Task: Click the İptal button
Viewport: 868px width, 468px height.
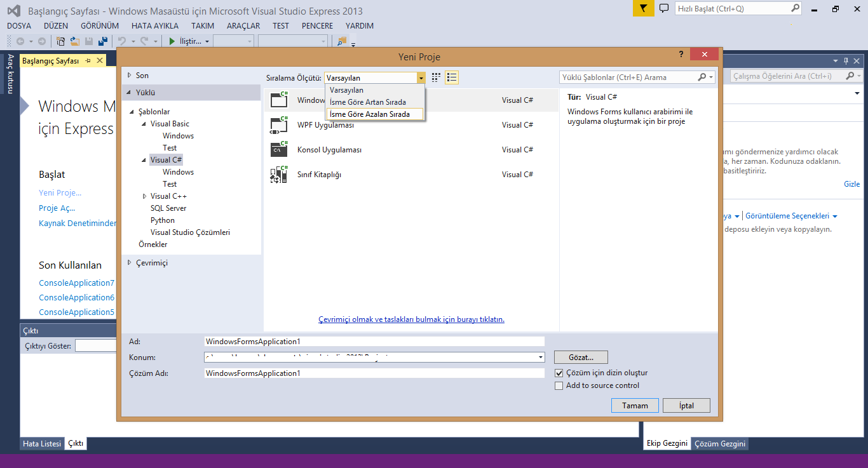Action: pyautogui.click(x=686, y=406)
